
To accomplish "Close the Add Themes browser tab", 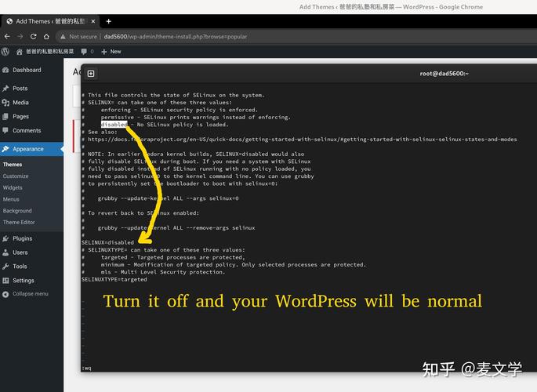I will [93, 21].
